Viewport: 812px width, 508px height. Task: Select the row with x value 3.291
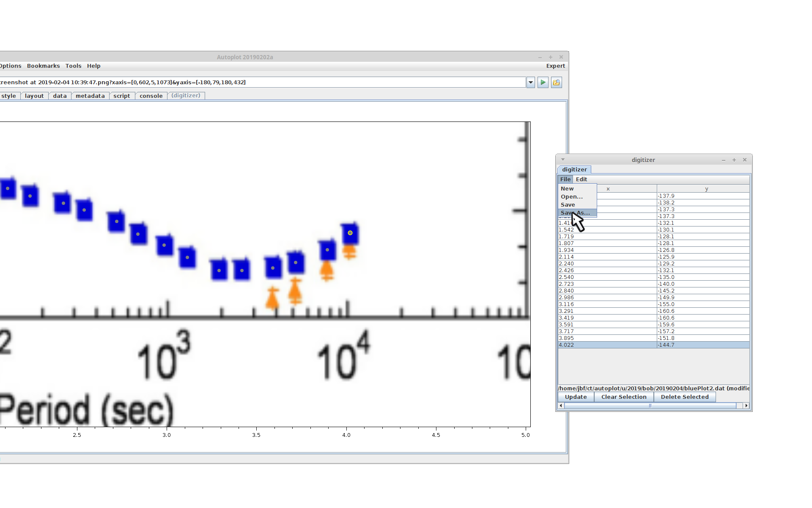653,311
